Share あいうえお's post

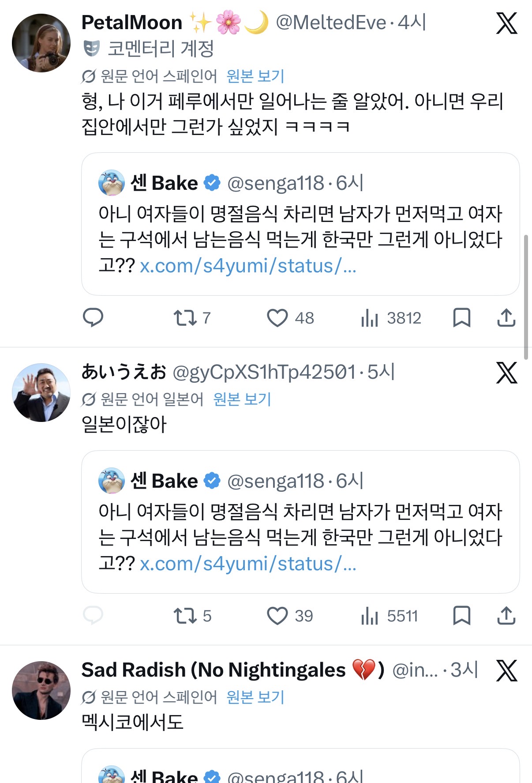506,616
